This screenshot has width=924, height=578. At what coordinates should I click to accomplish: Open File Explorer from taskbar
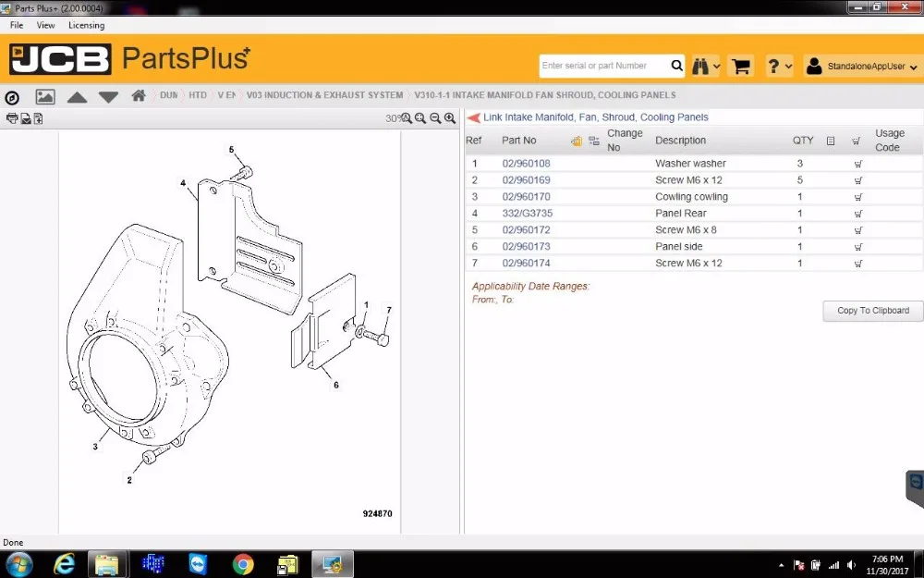click(107, 564)
